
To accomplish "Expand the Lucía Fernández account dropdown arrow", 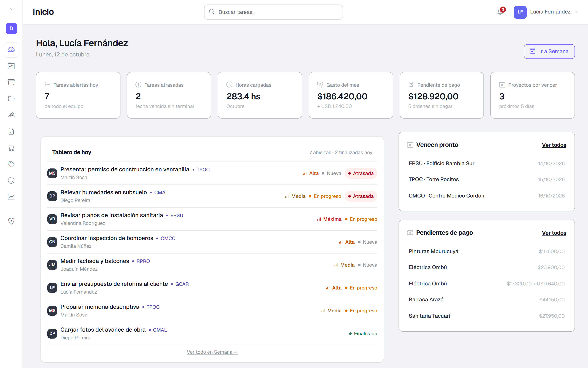I will [x=576, y=12].
